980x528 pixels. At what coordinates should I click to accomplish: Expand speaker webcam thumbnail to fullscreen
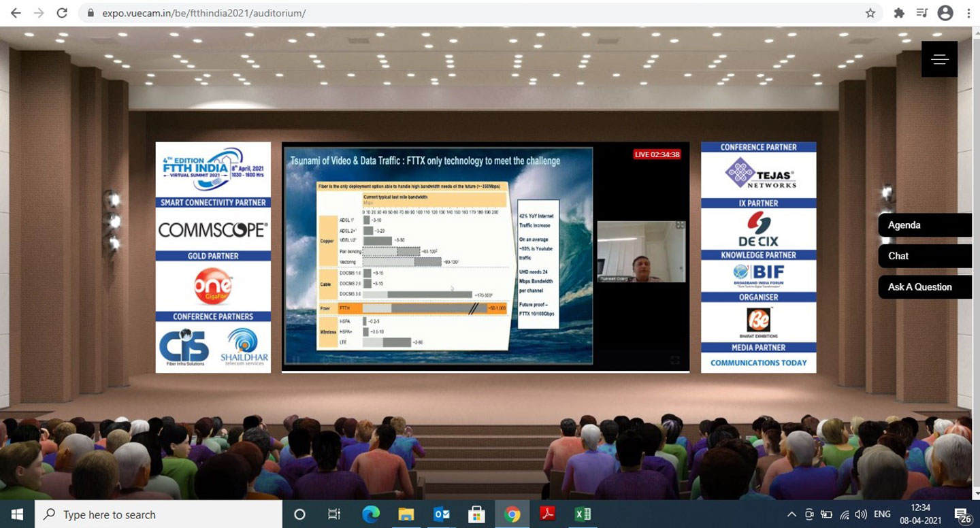(679, 226)
